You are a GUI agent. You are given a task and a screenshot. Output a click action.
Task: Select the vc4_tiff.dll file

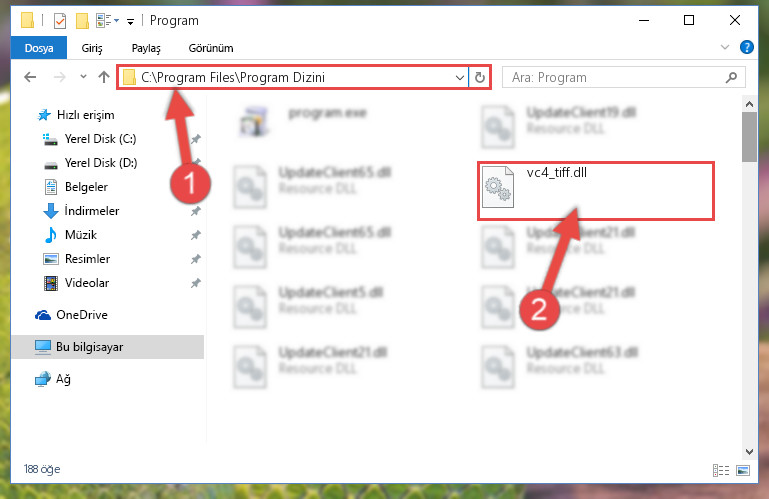pos(595,190)
